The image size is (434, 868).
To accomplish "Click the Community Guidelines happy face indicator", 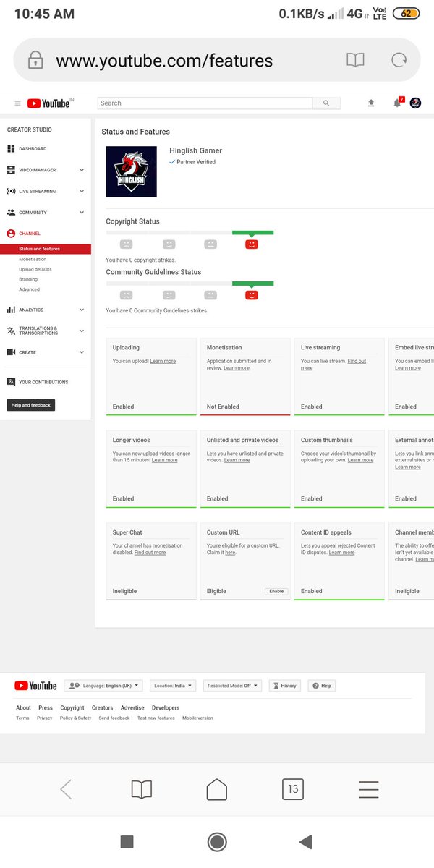I will [x=252, y=295].
